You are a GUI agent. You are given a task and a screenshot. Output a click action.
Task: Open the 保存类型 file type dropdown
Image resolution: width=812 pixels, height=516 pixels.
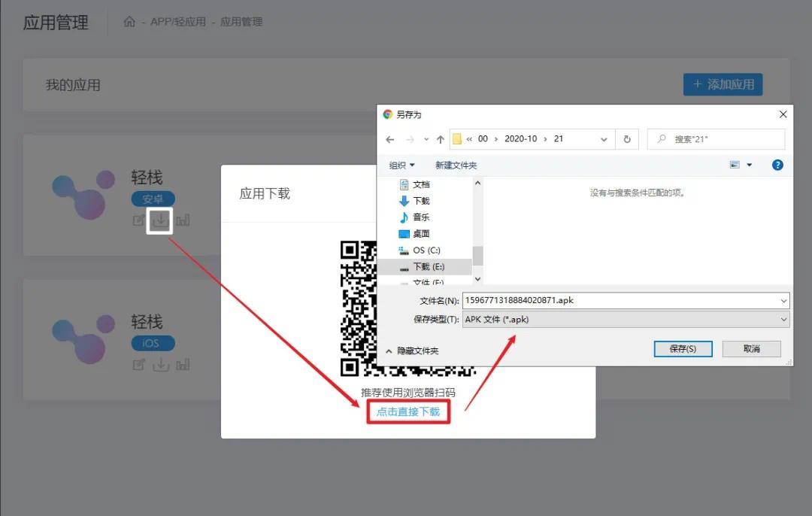(784, 319)
